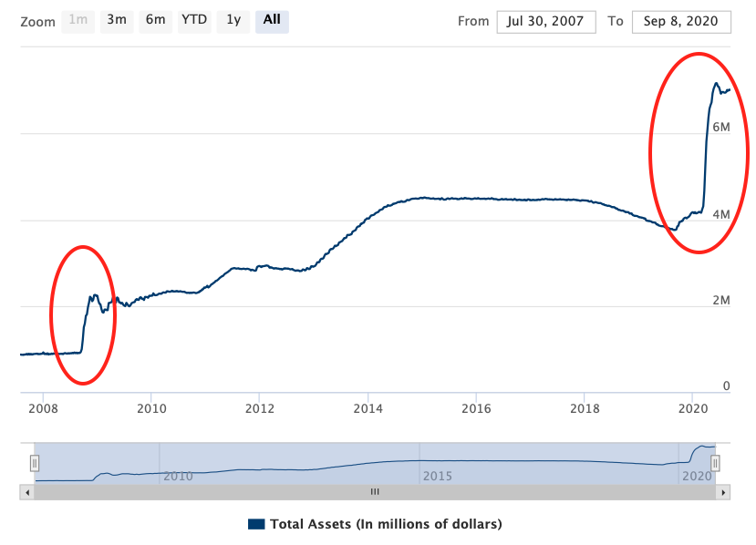The height and width of the screenshot is (545, 756).
Task: Click the 2015 label inside the navigator strip
Action: tap(436, 476)
